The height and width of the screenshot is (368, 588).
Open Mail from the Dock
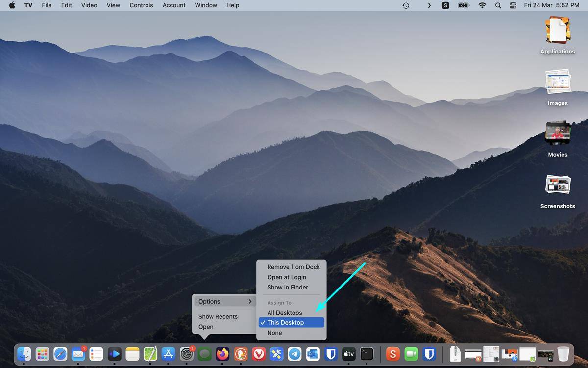point(78,354)
